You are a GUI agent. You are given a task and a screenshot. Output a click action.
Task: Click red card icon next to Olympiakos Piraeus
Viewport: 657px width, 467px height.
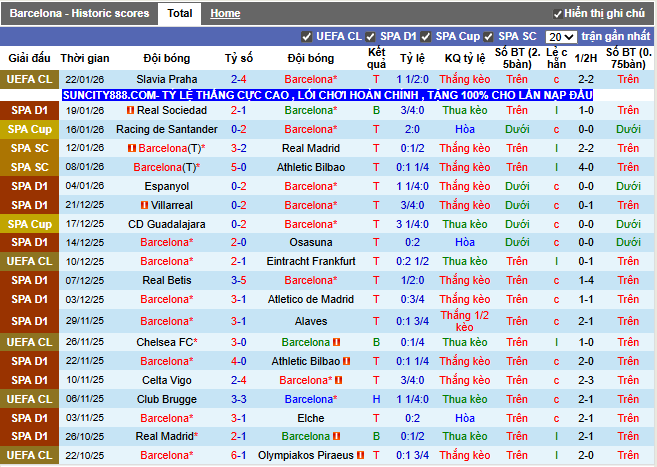pyautogui.click(x=361, y=455)
